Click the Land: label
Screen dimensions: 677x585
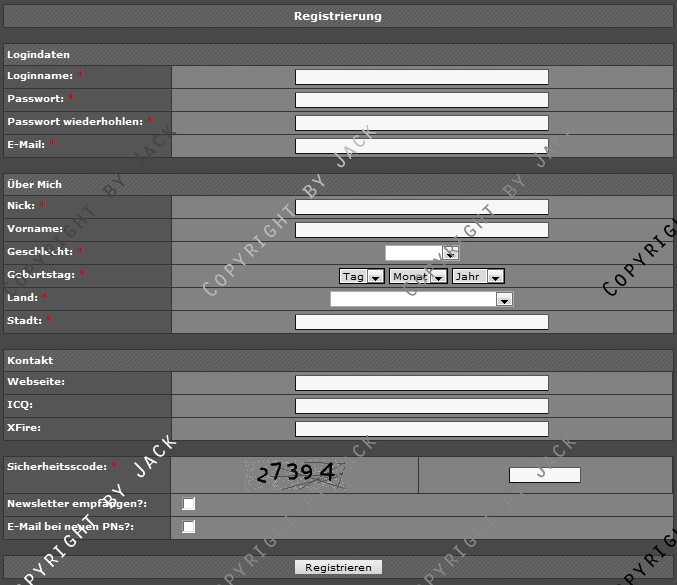(x=22, y=297)
